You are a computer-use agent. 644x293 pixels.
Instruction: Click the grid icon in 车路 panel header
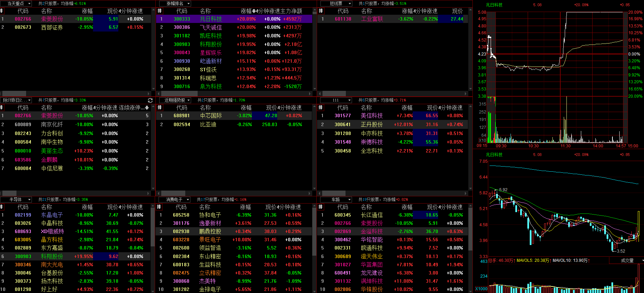320,207
